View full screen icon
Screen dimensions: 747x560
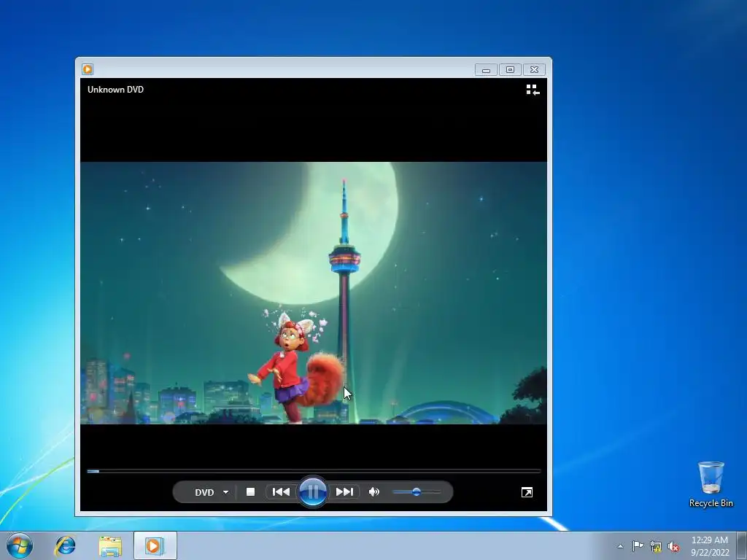(x=527, y=492)
